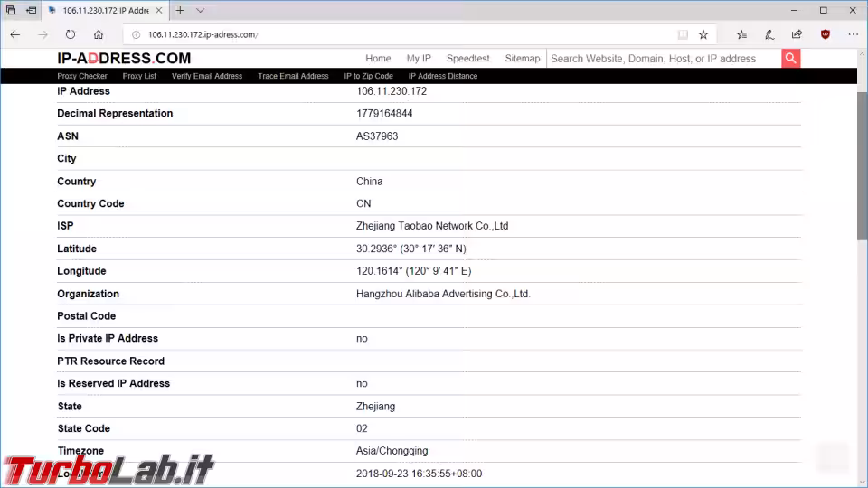Expand the tab preview chevron
The height and width of the screenshot is (488, 868).
[201, 11]
